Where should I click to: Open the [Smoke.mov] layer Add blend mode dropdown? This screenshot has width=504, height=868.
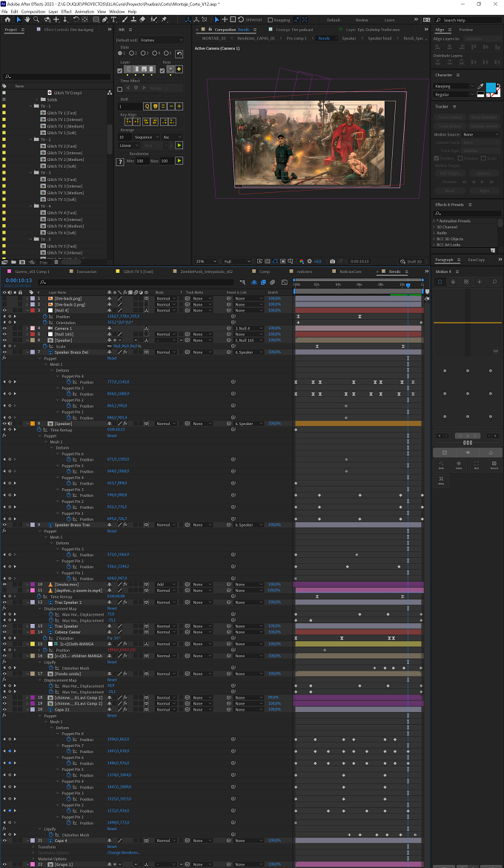coord(165,584)
